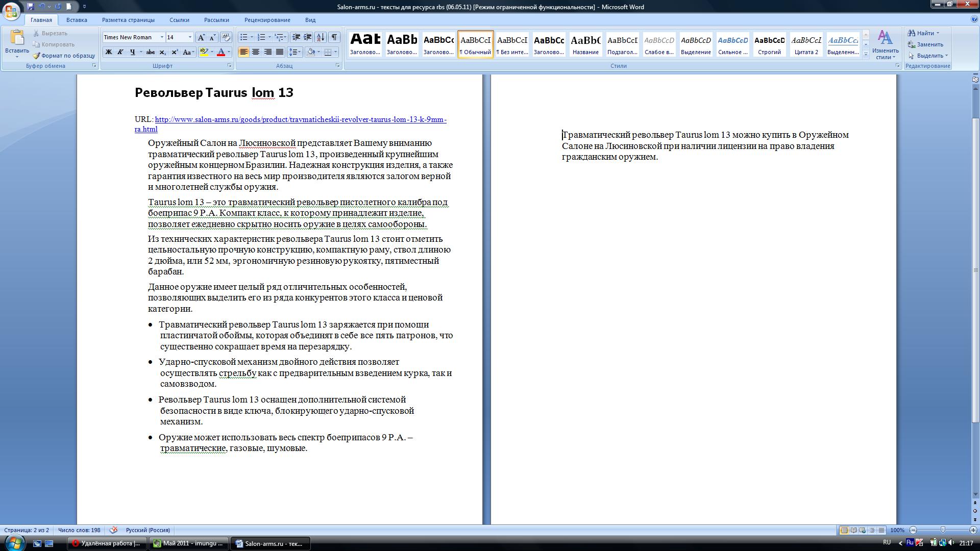Click the subscript button
Viewport: 980px width, 551px height.
point(162,52)
